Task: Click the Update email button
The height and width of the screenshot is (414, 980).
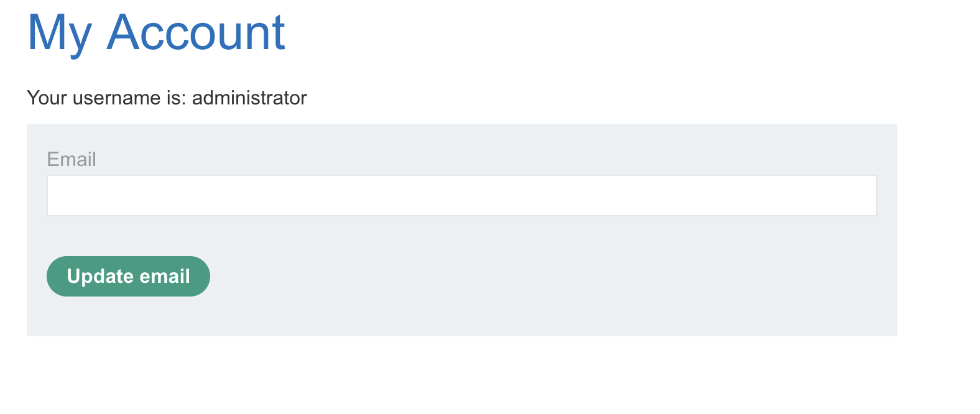Action: (x=128, y=277)
